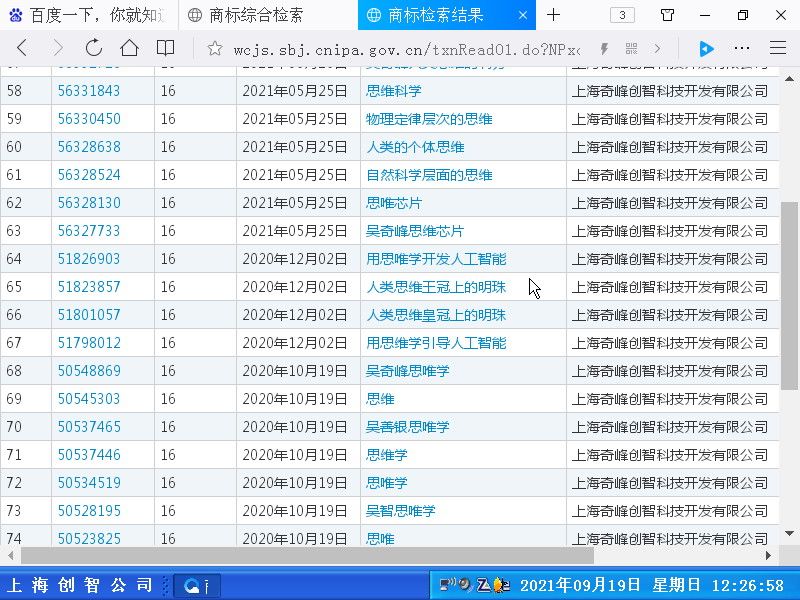
Task: Expand the address bar chevron arrow
Action: click(x=657, y=48)
